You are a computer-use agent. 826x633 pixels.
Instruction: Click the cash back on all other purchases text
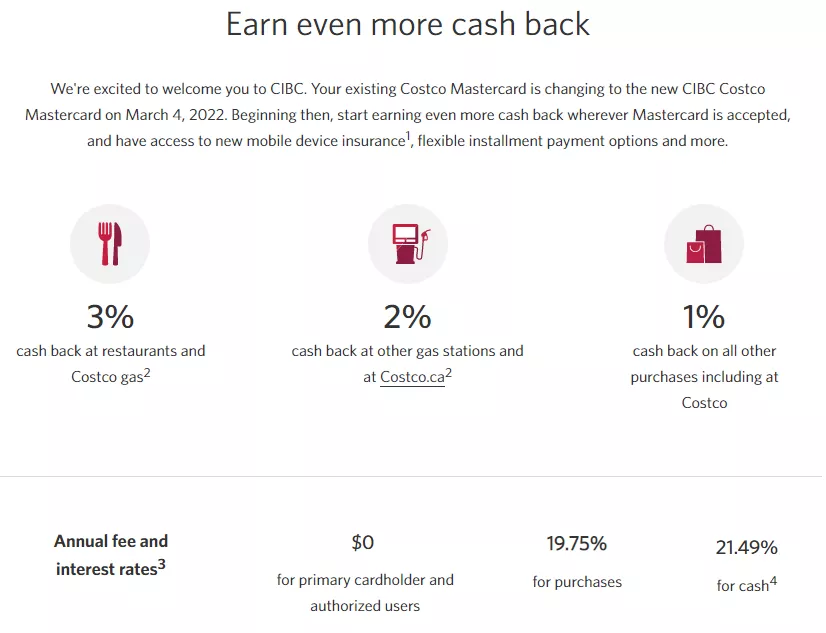tap(704, 377)
